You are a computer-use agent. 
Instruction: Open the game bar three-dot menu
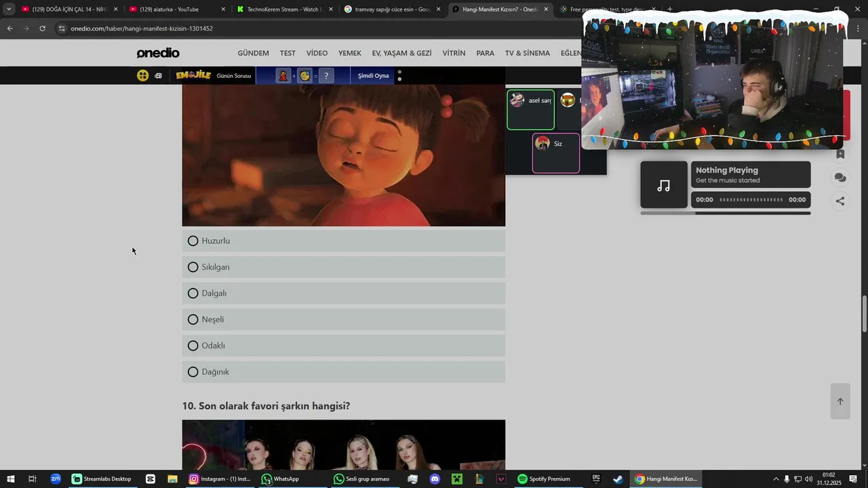(x=399, y=76)
